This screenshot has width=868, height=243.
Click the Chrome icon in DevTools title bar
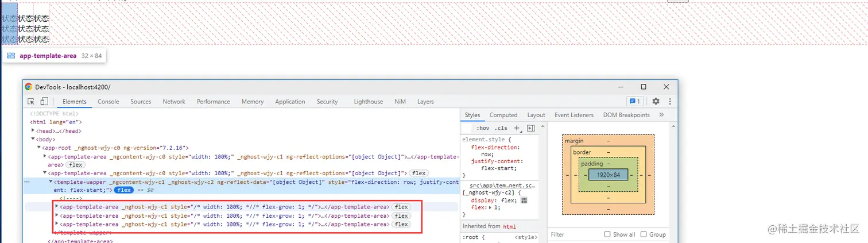(x=29, y=87)
